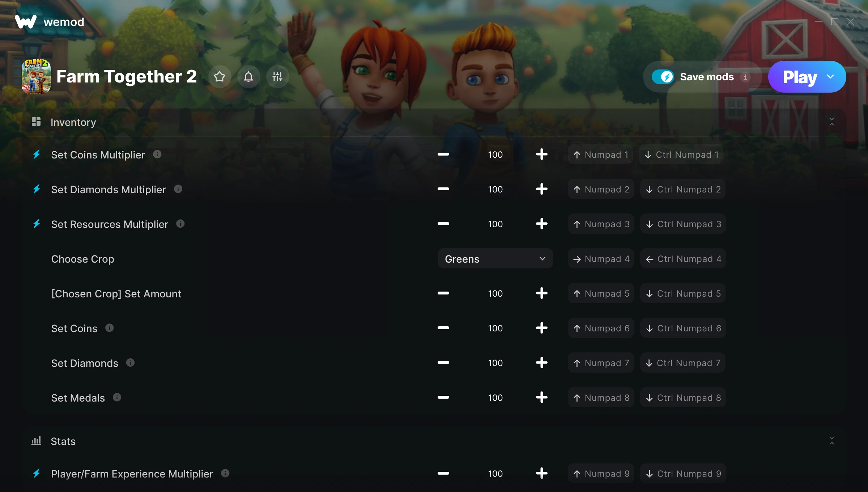Increase Set Resources Multiplier with plus

[x=541, y=224]
